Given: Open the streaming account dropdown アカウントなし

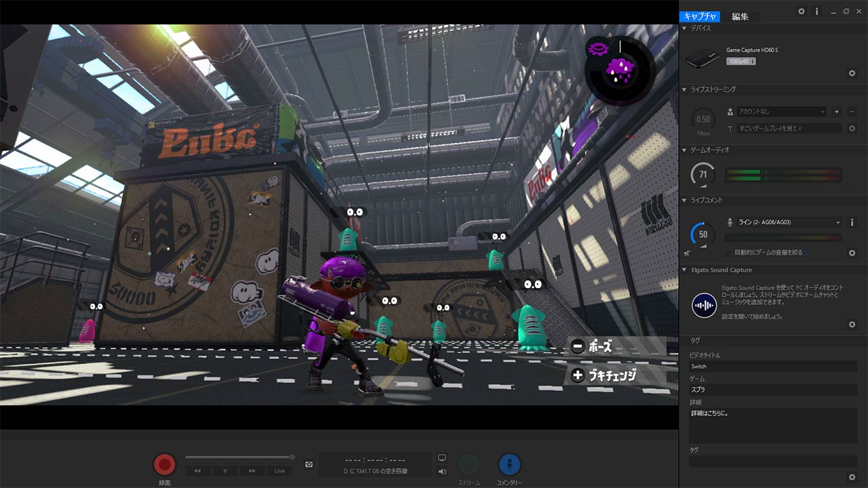Looking at the screenshot, I should click(782, 111).
